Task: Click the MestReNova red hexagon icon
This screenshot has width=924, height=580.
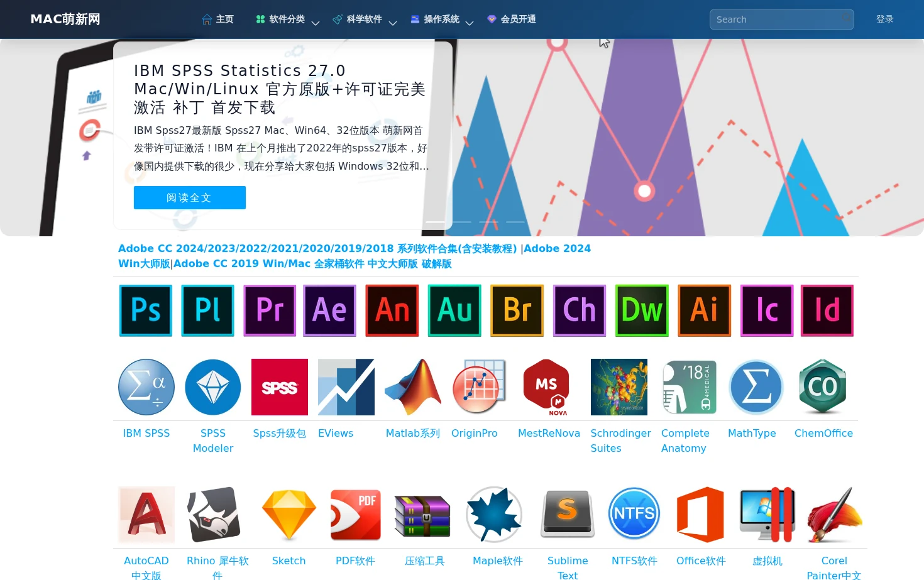Action: click(546, 387)
